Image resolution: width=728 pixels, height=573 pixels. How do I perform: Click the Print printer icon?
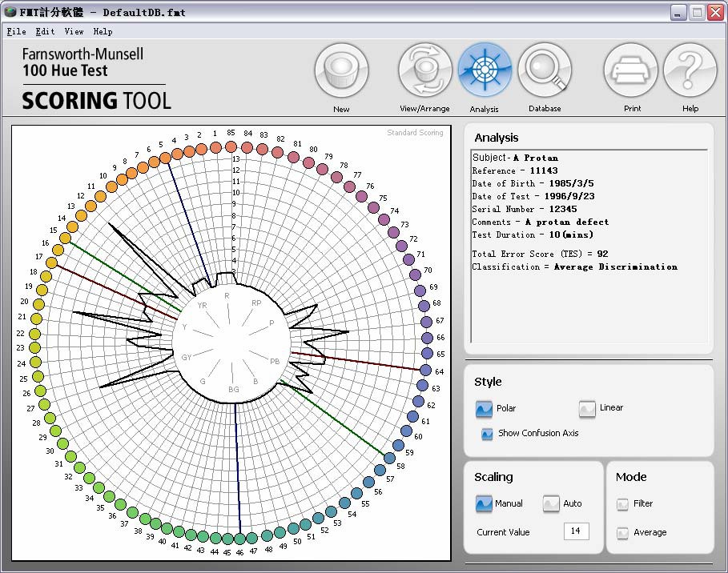click(630, 70)
